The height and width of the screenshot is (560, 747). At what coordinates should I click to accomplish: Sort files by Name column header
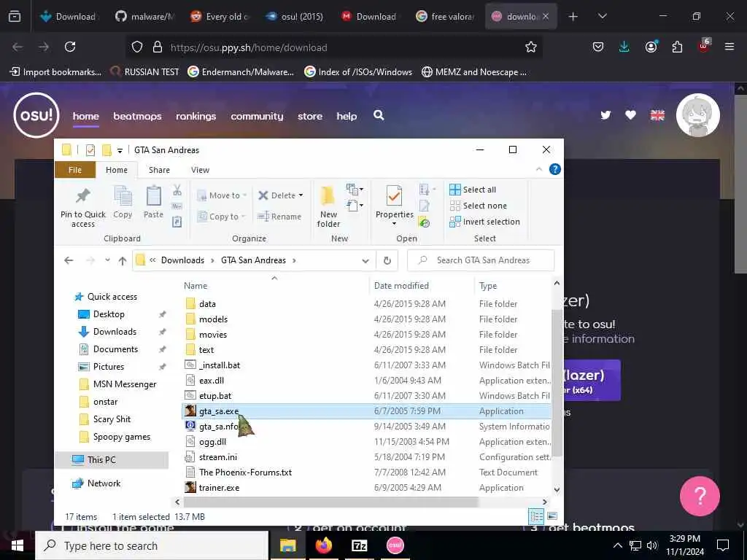tap(196, 286)
